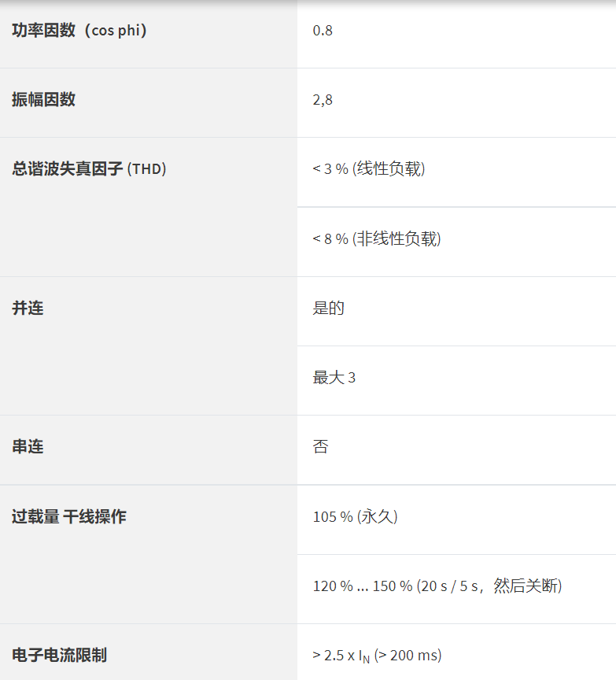Select the power factor value 0.8
This screenshot has width=616, height=680.
click(323, 31)
